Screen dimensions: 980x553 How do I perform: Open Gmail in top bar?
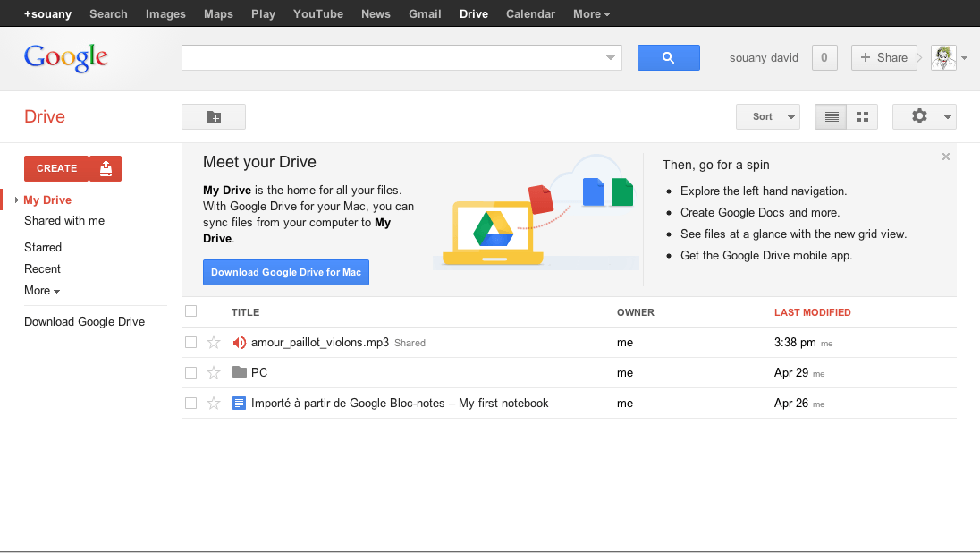pos(425,13)
